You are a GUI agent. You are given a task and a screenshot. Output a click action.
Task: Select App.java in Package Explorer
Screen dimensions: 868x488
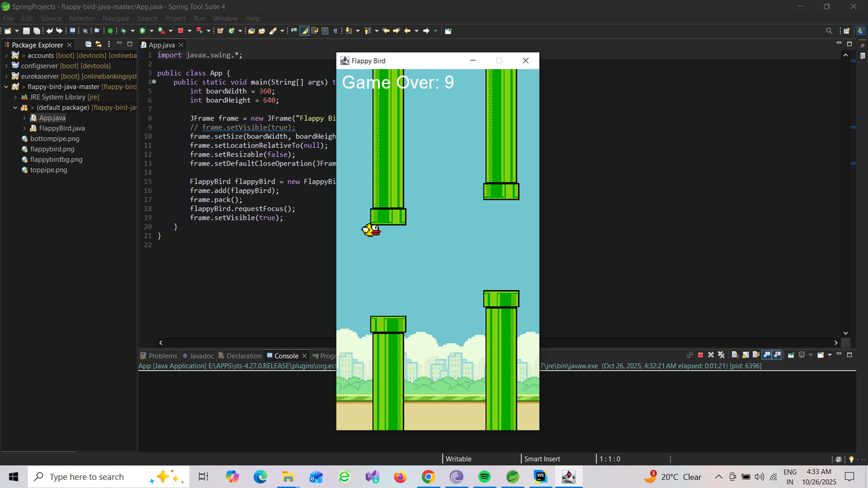pos(52,118)
